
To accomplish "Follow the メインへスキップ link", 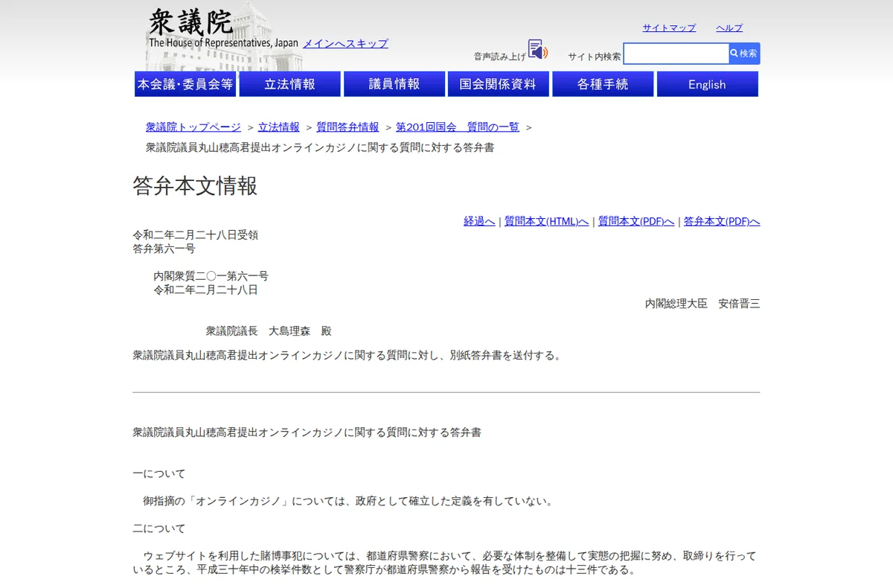I will tap(345, 43).
